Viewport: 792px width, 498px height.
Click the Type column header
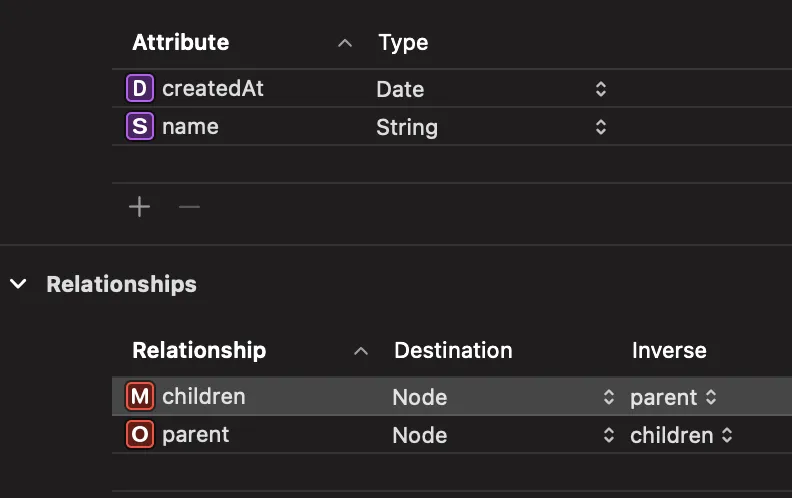(403, 42)
